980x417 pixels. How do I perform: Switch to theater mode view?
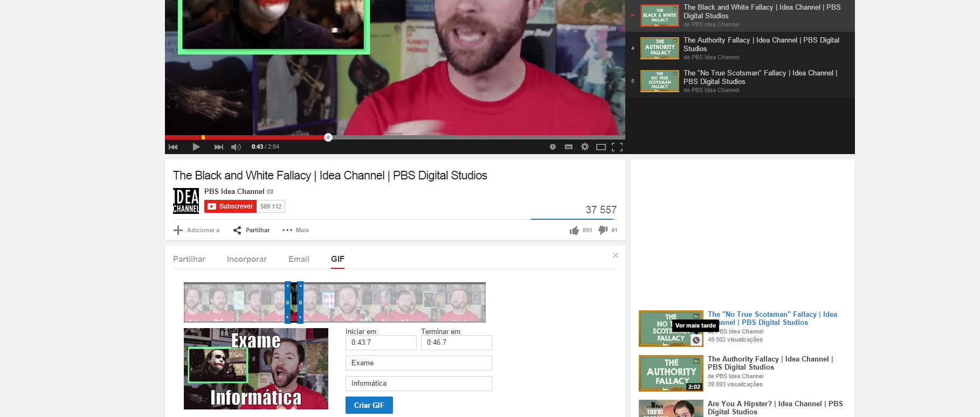[x=601, y=147]
